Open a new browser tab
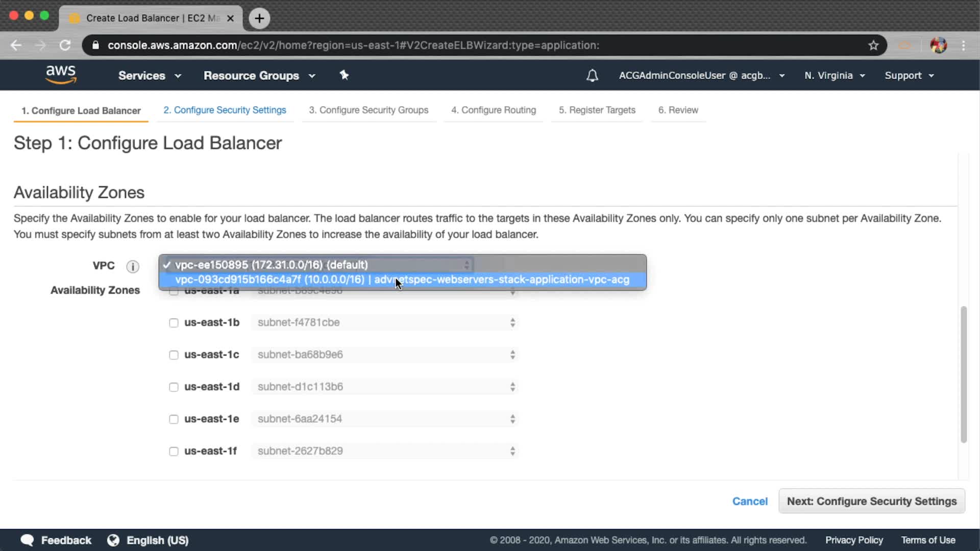The height and width of the screenshot is (551, 980). (259, 18)
